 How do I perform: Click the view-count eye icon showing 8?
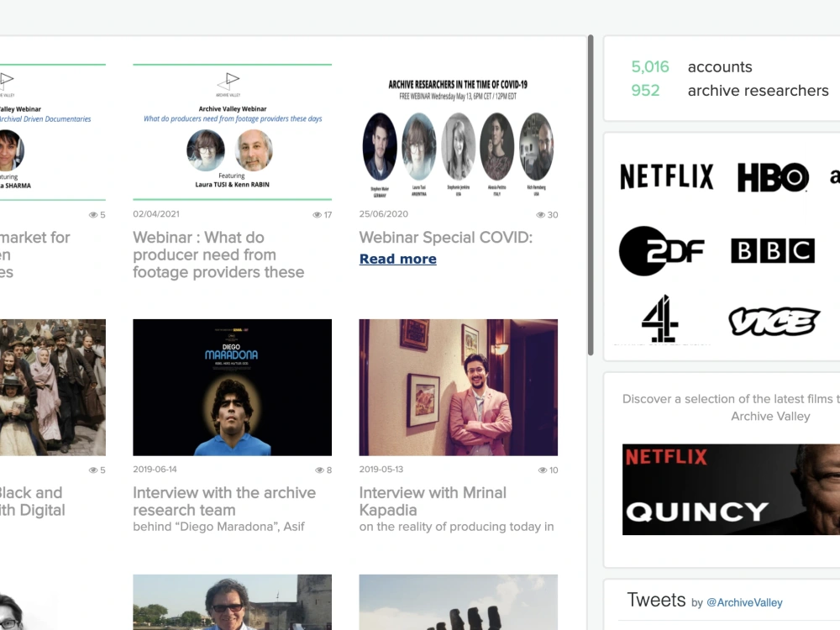(x=320, y=470)
